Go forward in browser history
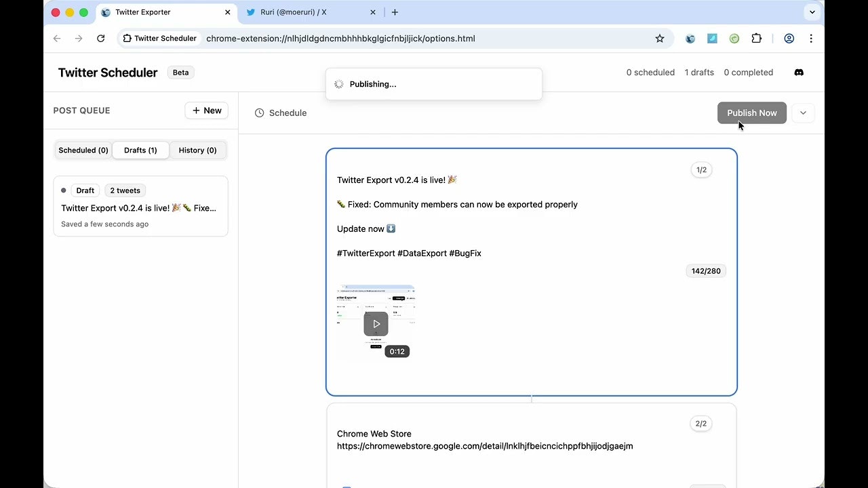Screen dimensions: 868x488 [x=79, y=39]
